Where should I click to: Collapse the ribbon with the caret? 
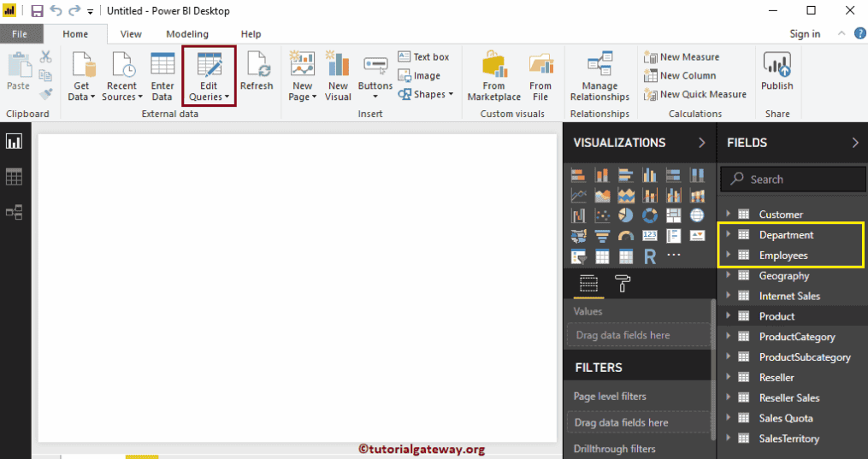[x=841, y=33]
